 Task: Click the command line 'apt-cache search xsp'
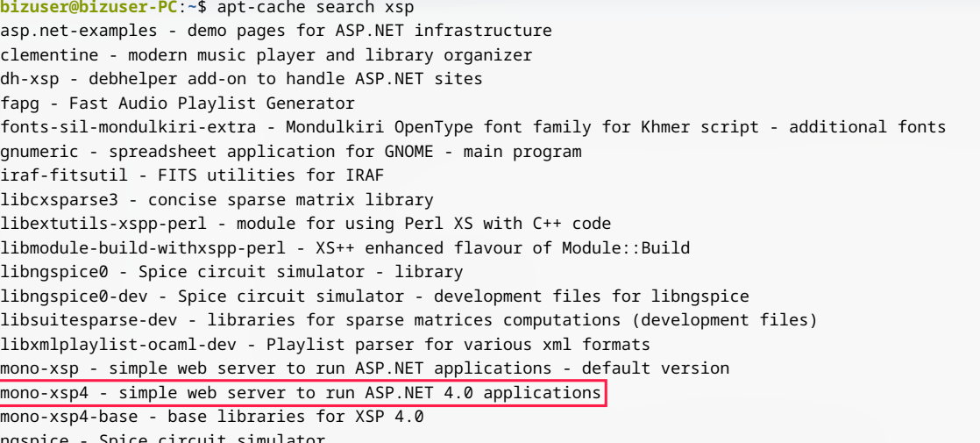pyautogui.click(x=315, y=8)
